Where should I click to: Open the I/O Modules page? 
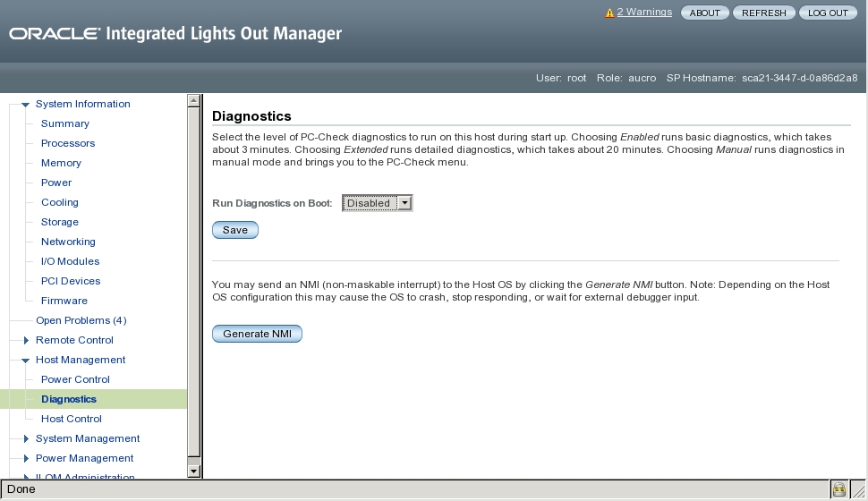point(71,261)
